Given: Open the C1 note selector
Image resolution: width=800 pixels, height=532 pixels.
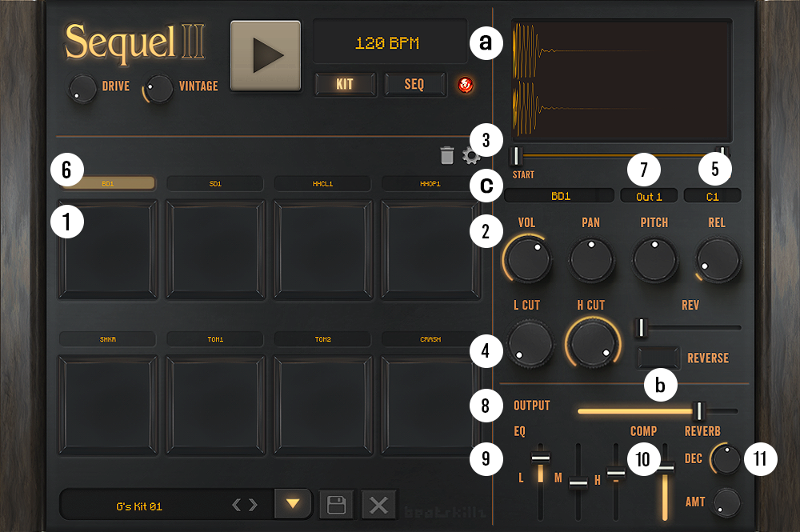Looking at the screenshot, I should (x=712, y=196).
